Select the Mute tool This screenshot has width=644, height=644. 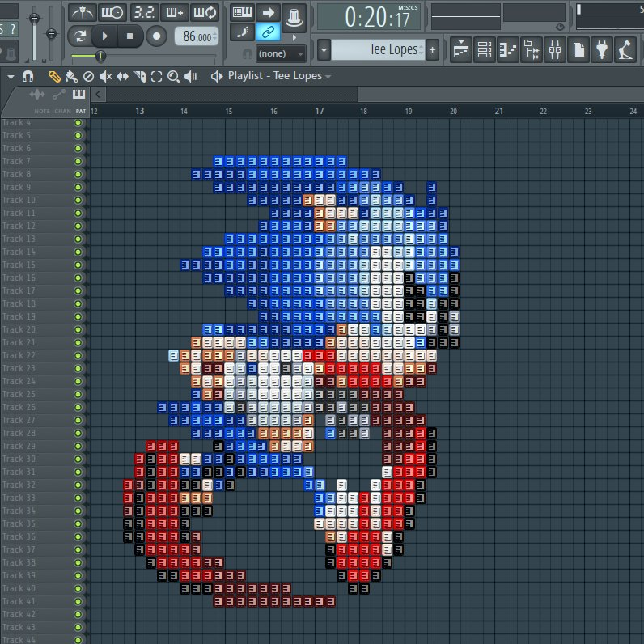pos(105,76)
